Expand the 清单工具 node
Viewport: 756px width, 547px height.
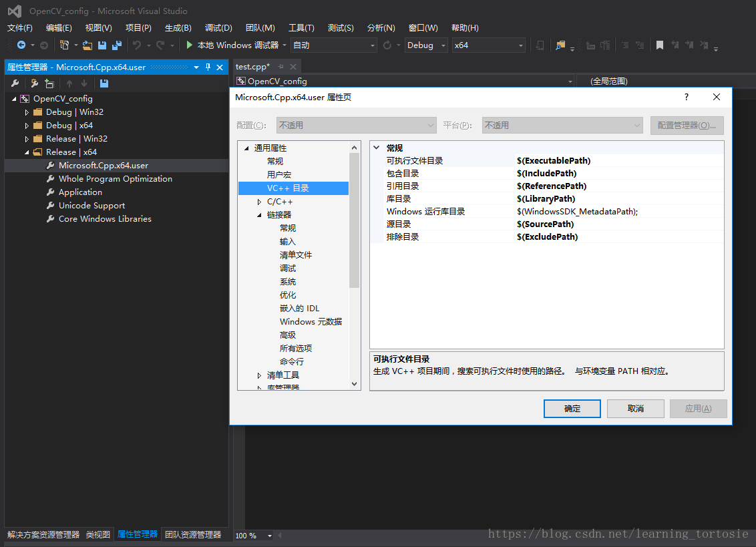pyautogui.click(x=259, y=375)
